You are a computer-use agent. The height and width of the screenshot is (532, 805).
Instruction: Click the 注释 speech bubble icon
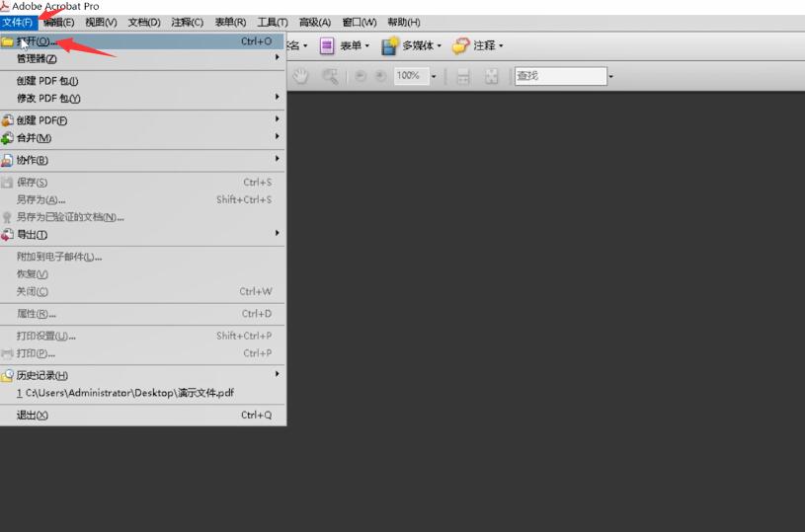[460, 45]
